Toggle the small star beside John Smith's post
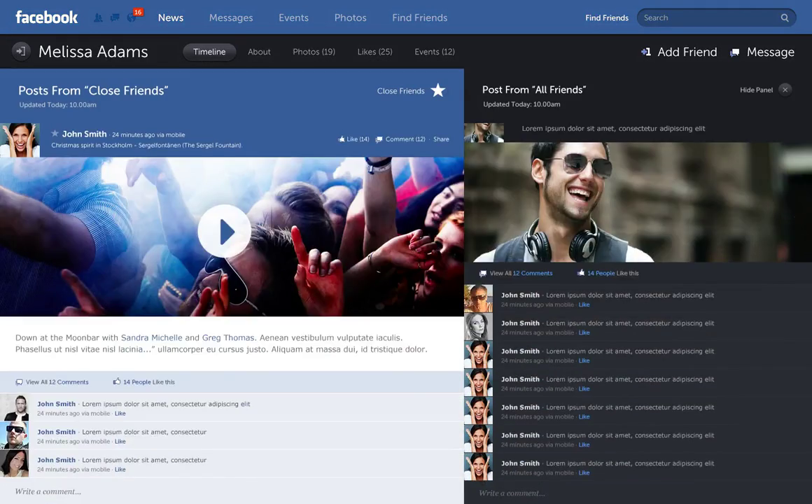This screenshot has width=812, height=504. pos(55,134)
